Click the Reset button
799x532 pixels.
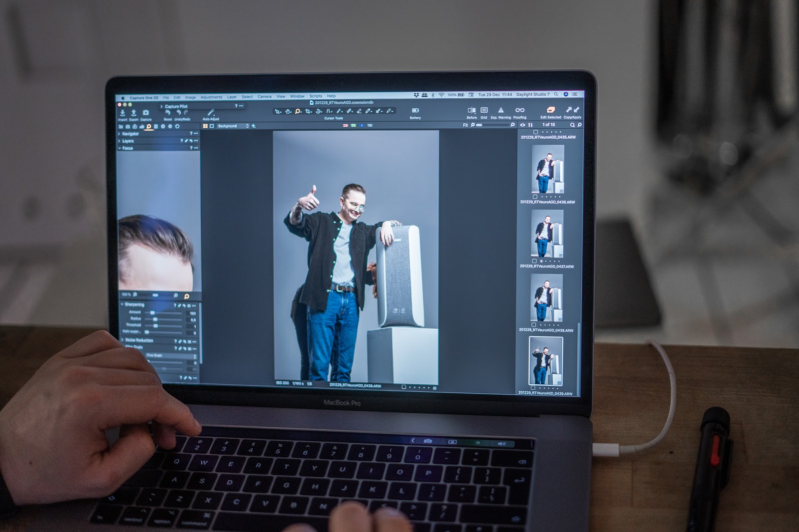168,113
